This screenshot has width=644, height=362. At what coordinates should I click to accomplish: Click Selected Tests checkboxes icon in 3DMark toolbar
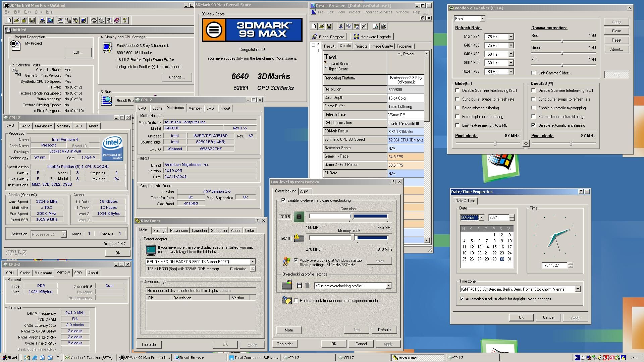click(68, 20)
